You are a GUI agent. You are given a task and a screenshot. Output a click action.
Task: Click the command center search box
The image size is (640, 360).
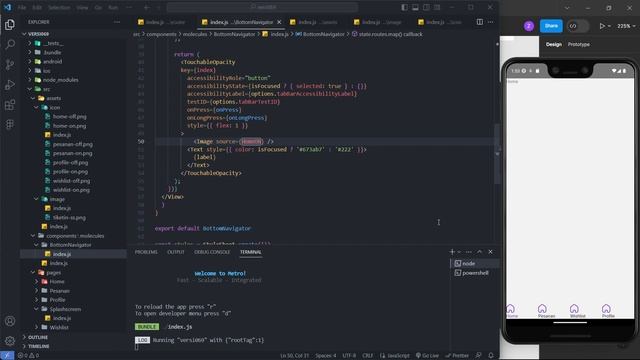tap(263, 7)
